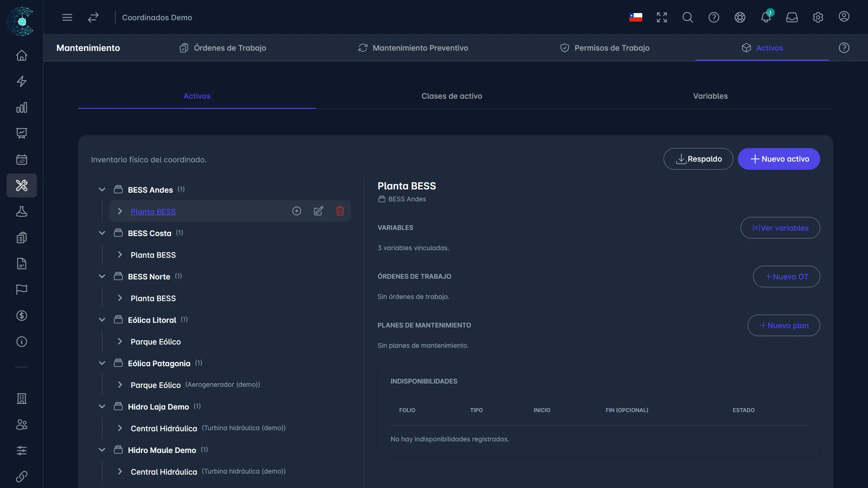
Task: Click the Nuevo activo button
Action: point(779,159)
